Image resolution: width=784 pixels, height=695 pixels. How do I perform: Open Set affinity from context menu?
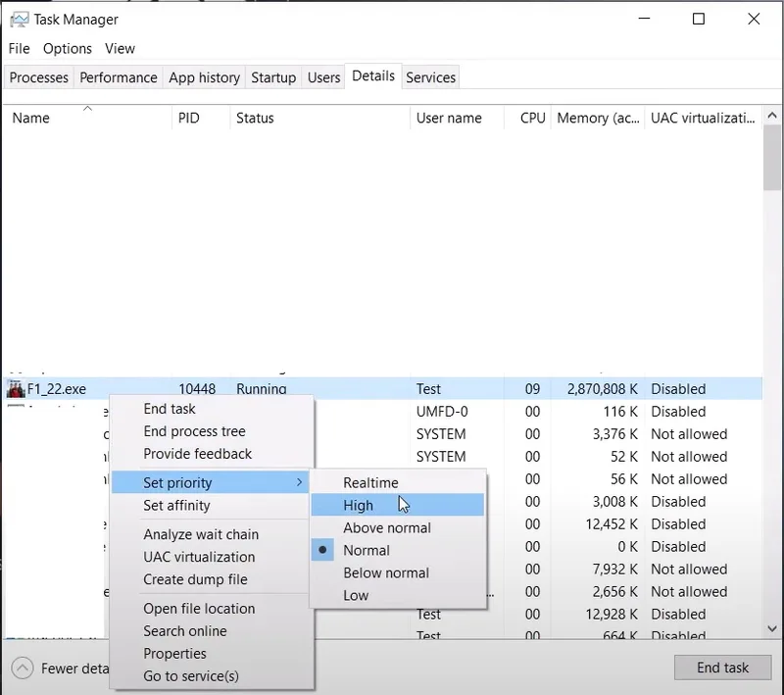point(210,505)
